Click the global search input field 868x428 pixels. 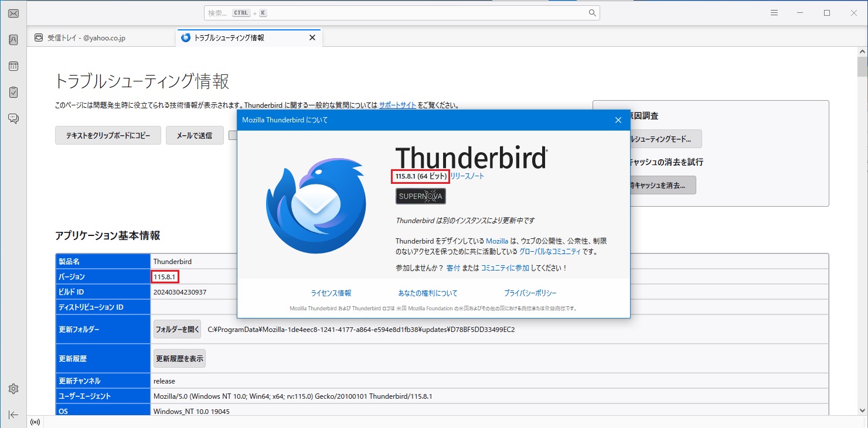tap(399, 13)
